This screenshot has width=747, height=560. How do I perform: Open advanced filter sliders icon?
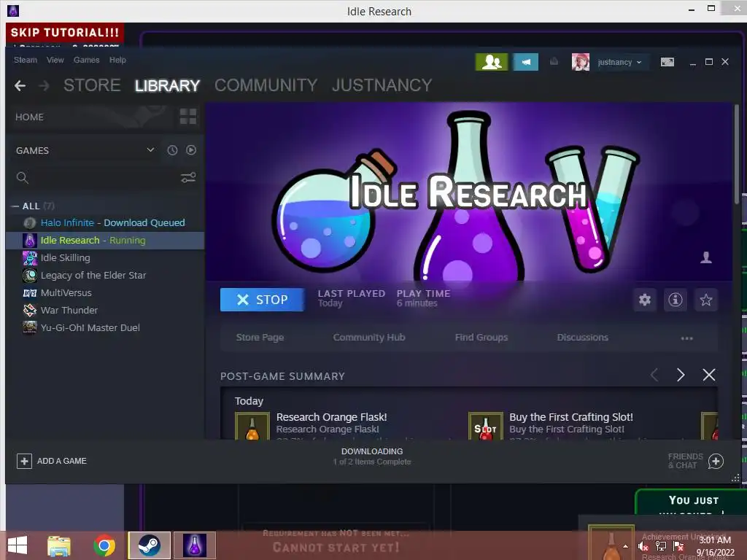[188, 178]
